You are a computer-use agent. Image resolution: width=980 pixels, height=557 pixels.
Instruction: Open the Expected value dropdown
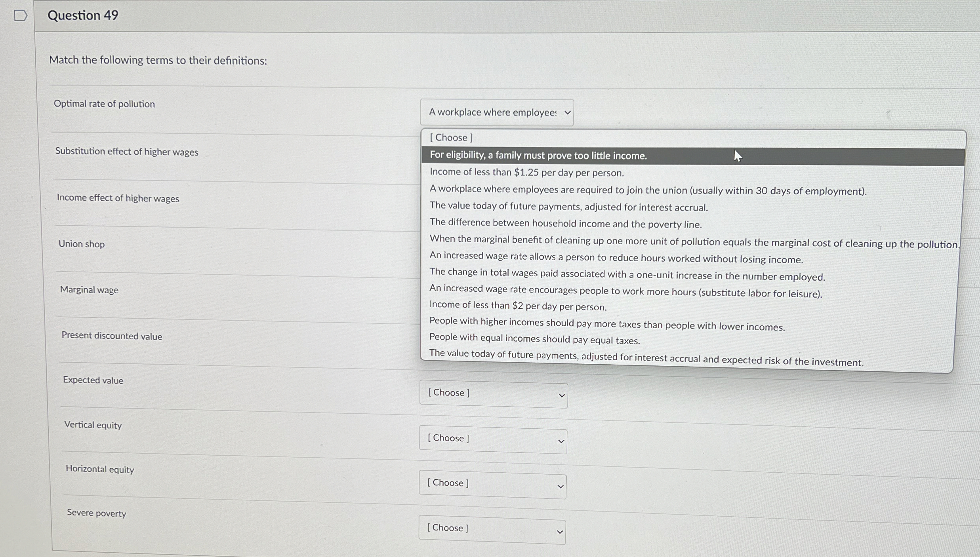(x=494, y=394)
